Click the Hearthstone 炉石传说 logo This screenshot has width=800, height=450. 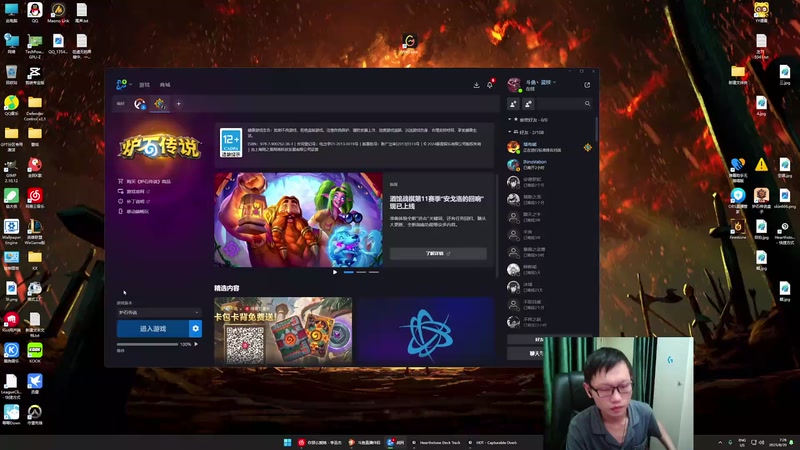pos(160,146)
